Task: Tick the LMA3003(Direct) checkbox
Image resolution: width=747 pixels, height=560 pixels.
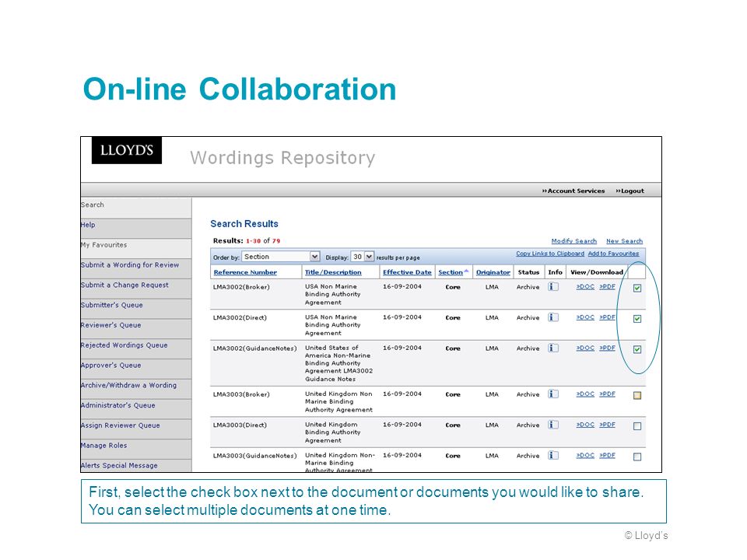Action: 637,426
